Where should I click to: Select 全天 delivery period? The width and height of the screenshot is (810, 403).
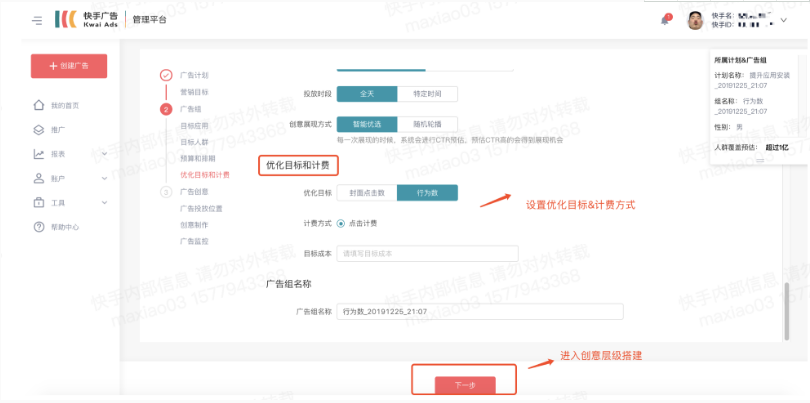point(367,94)
